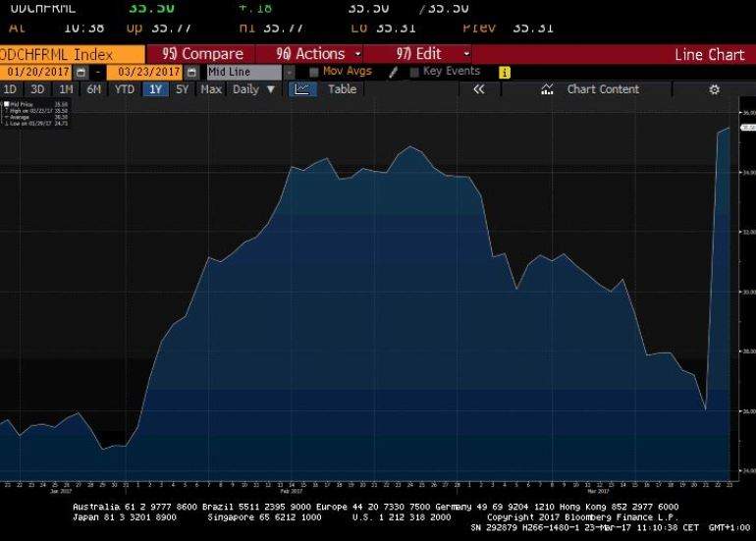756x541 pixels.
Task: Select the line chart view icon
Action: point(302,89)
